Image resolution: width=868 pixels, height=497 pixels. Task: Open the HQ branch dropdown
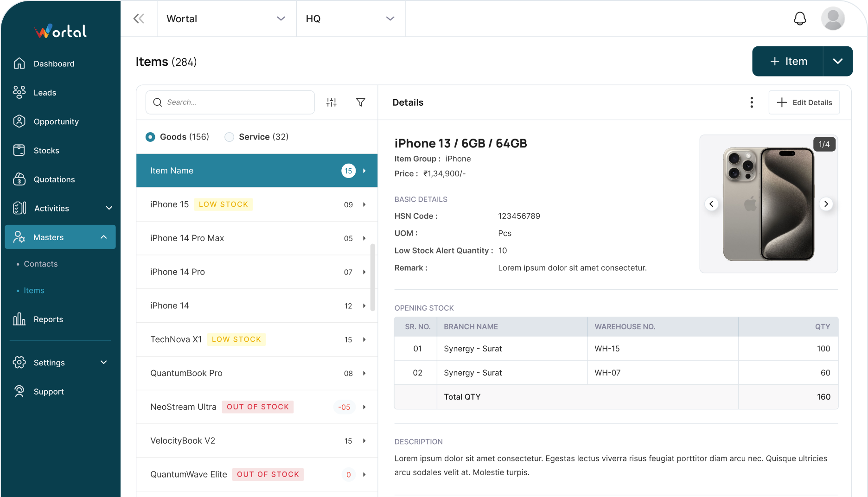(351, 19)
